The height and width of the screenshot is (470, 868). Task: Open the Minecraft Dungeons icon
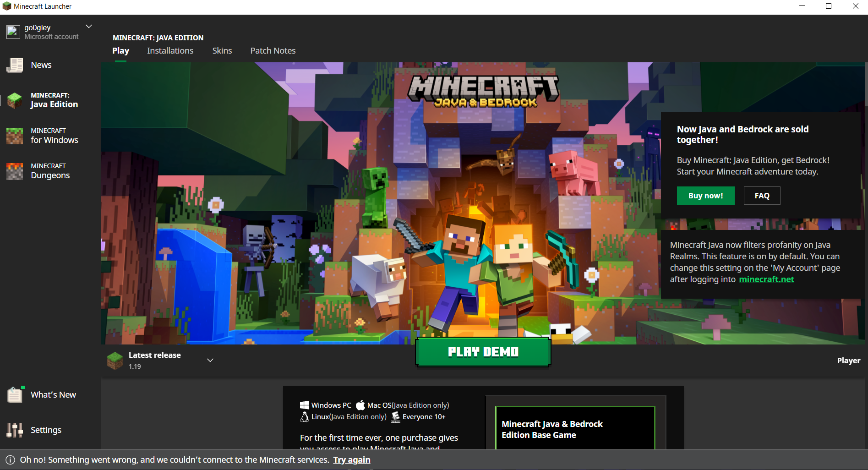coord(15,171)
